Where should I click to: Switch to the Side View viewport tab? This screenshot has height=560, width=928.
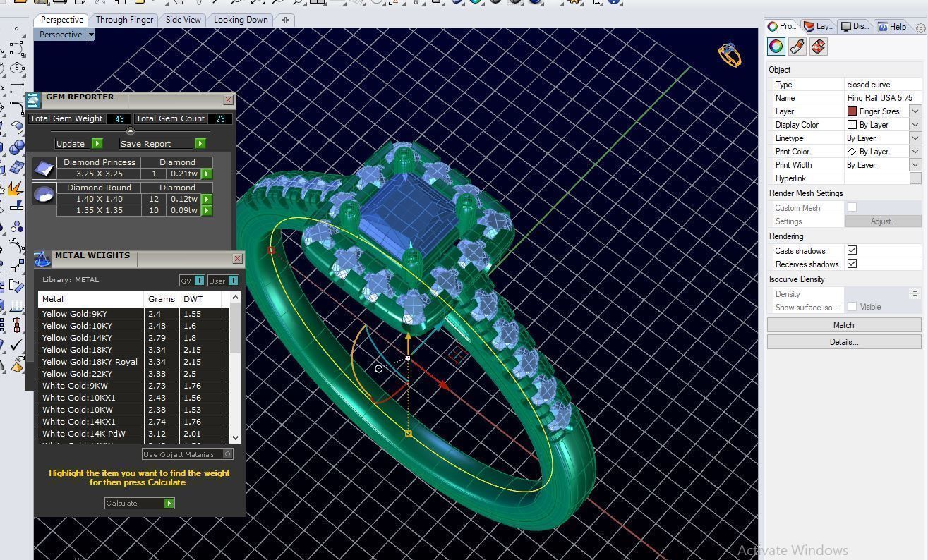click(183, 20)
